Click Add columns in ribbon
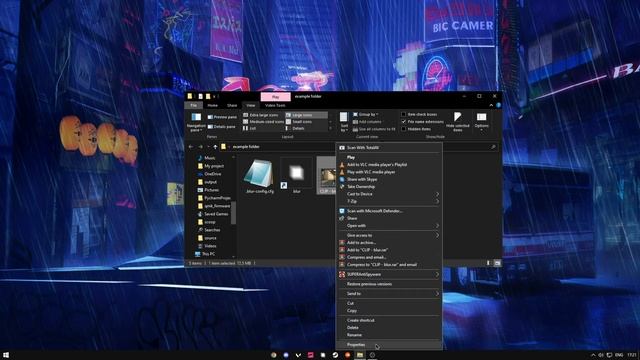The width and height of the screenshot is (640, 360). click(367, 122)
